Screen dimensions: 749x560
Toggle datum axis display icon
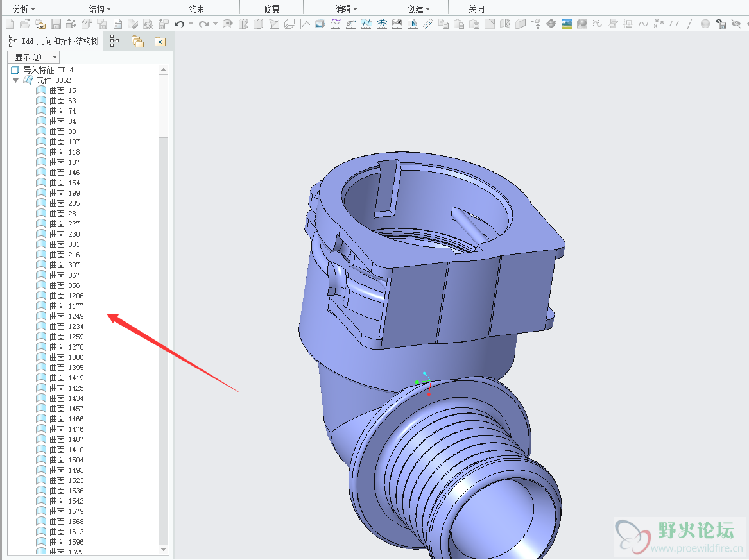point(689,23)
